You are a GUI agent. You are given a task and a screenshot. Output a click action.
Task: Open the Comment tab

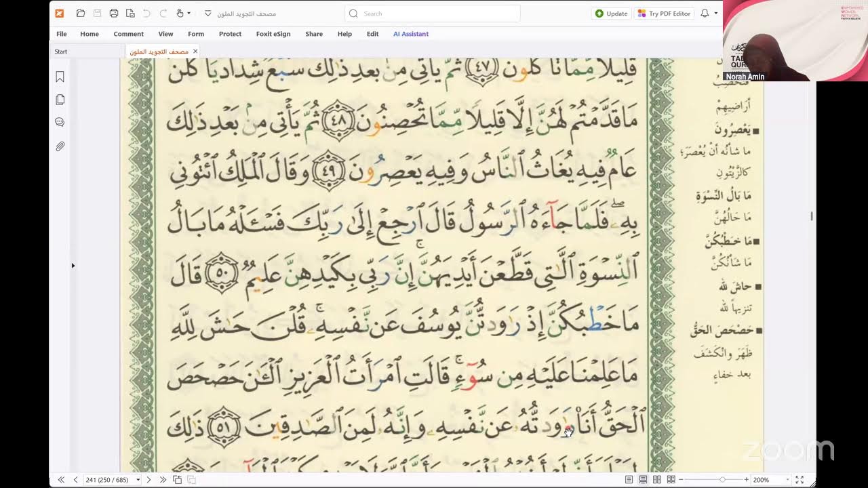[x=128, y=34]
